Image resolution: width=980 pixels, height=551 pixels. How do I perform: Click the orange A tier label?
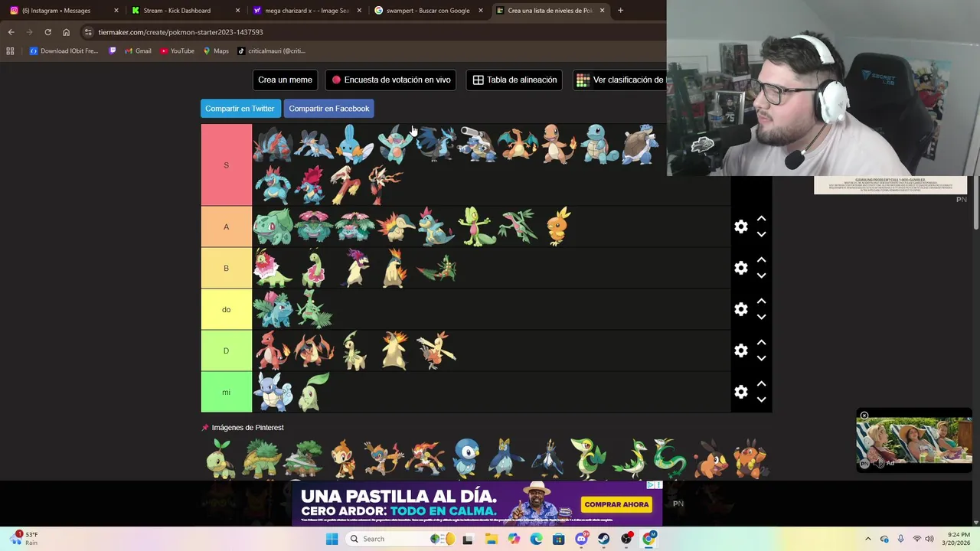226,227
